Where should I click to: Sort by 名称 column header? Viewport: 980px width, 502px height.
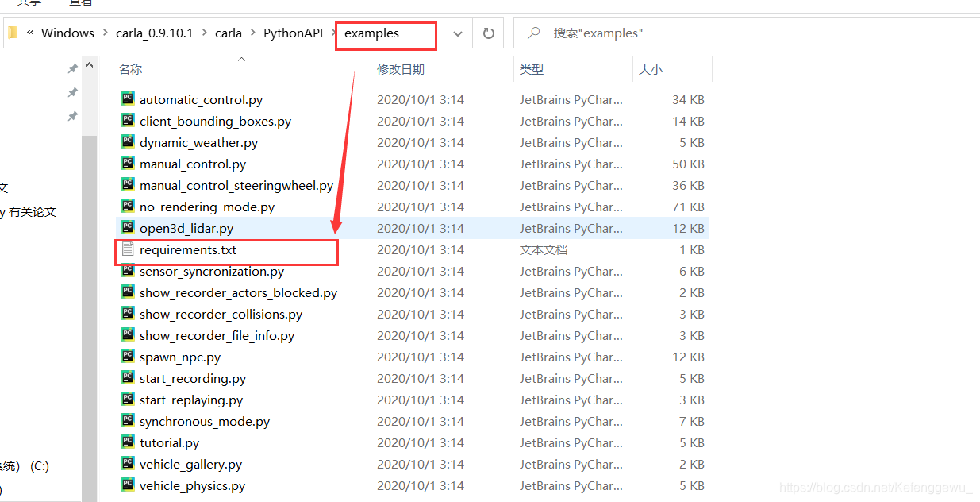click(130, 70)
